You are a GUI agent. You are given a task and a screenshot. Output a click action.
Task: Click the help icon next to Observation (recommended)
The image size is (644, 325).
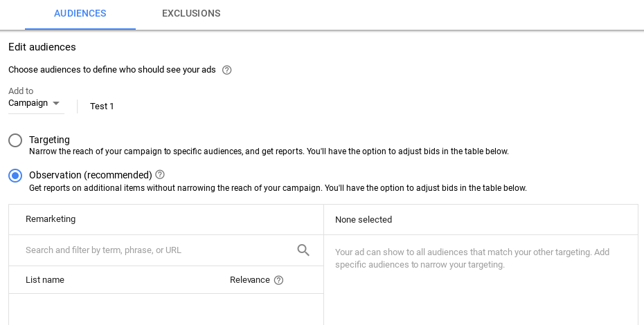tap(160, 175)
